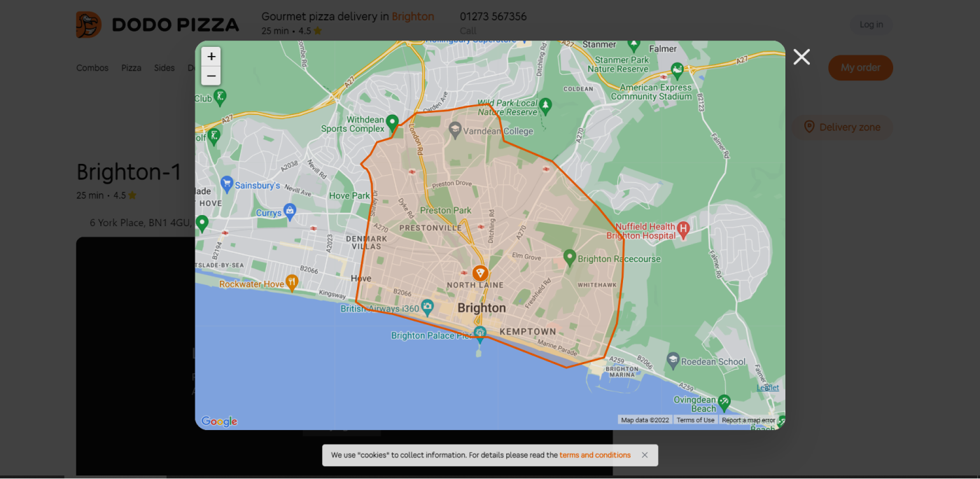
Task: Open the Leaflet attribution link
Action: click(x=767, y=387)
